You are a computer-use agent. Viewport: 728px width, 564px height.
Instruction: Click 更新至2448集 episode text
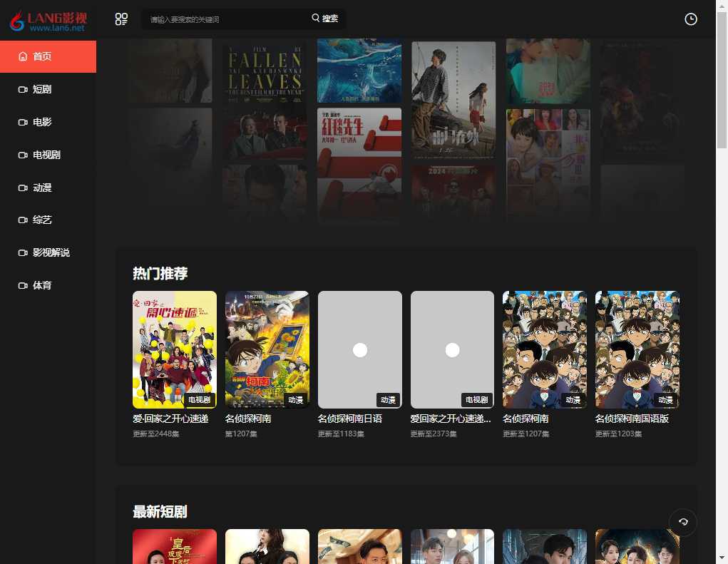click(156, 434)
